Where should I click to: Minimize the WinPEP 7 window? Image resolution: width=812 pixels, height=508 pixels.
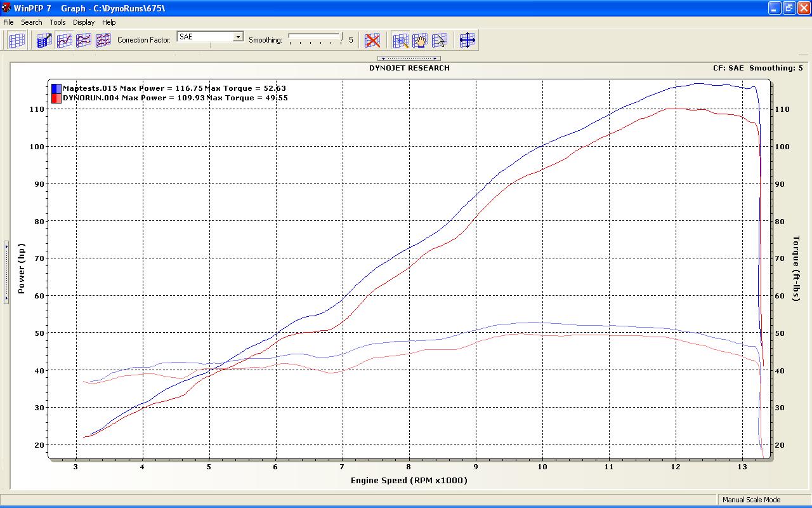775,8
